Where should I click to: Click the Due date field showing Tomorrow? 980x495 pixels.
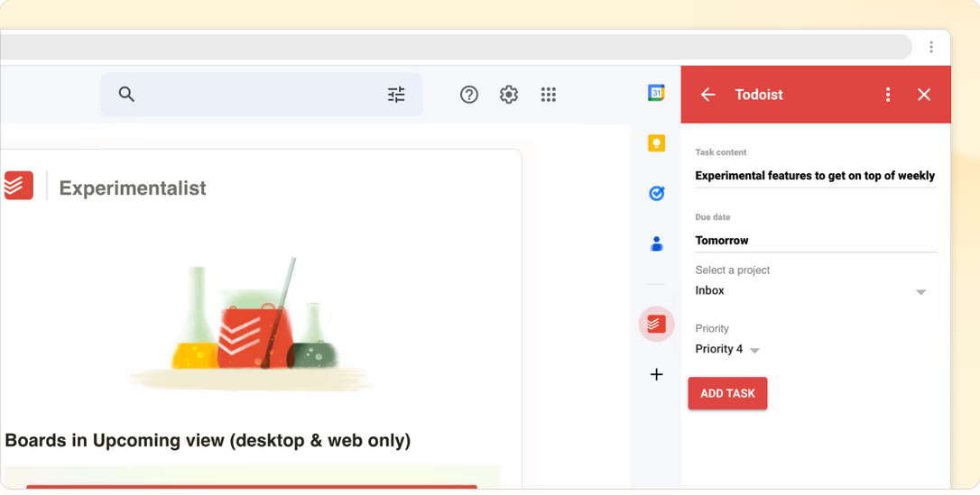[816, 241]
